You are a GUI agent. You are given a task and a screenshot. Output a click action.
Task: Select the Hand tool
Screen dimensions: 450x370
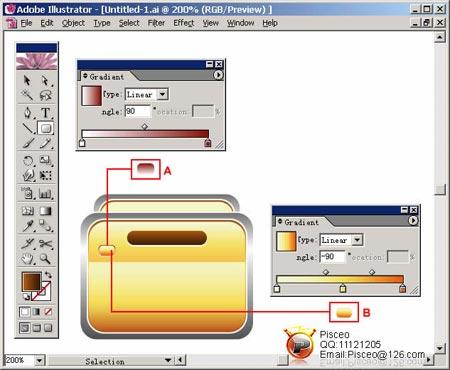(x=28, y=259)
